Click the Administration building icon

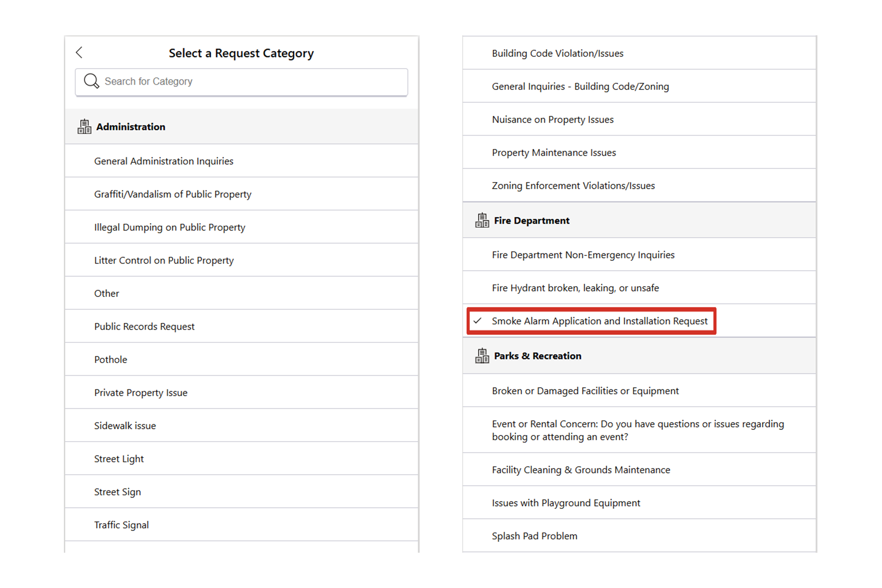pos(84,127)
